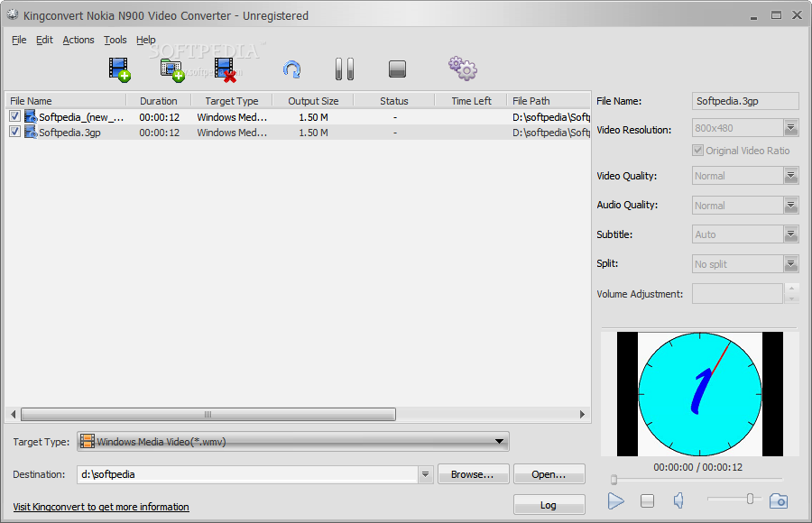
Task: Click the Open... button
Action: 549,473
